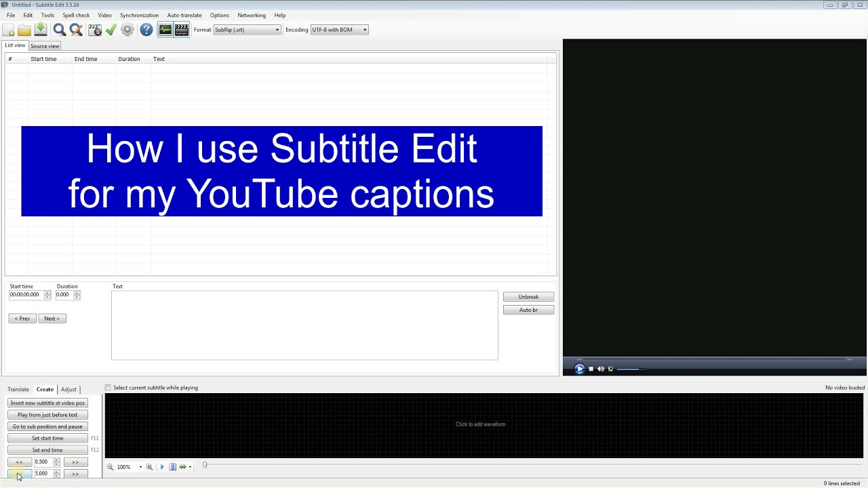Open Help with the blue question mark icon
This screenshot has height=488, width=868.
click(x=146, y=30)
